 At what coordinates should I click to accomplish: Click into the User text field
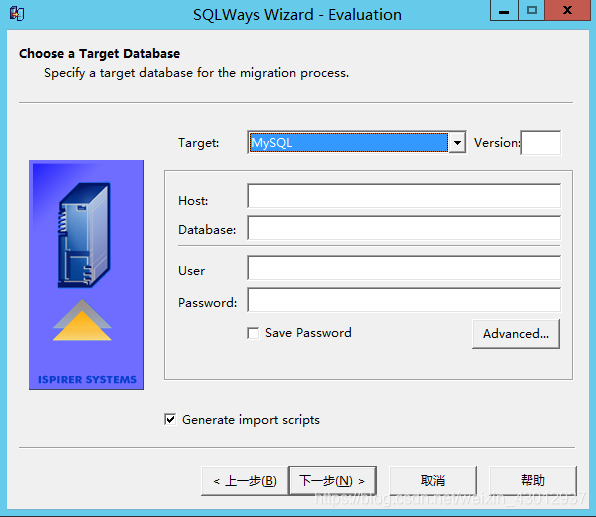pyautogui.click(x=404, y=268)
